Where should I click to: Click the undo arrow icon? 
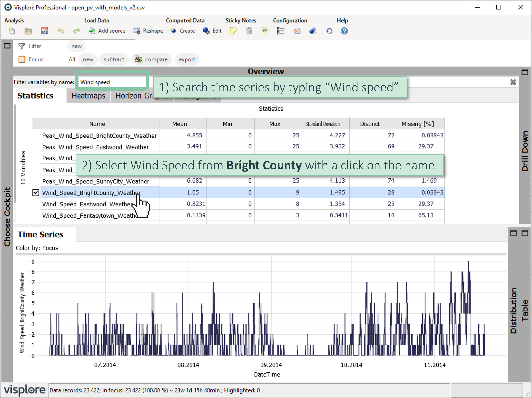coord(60,31)
